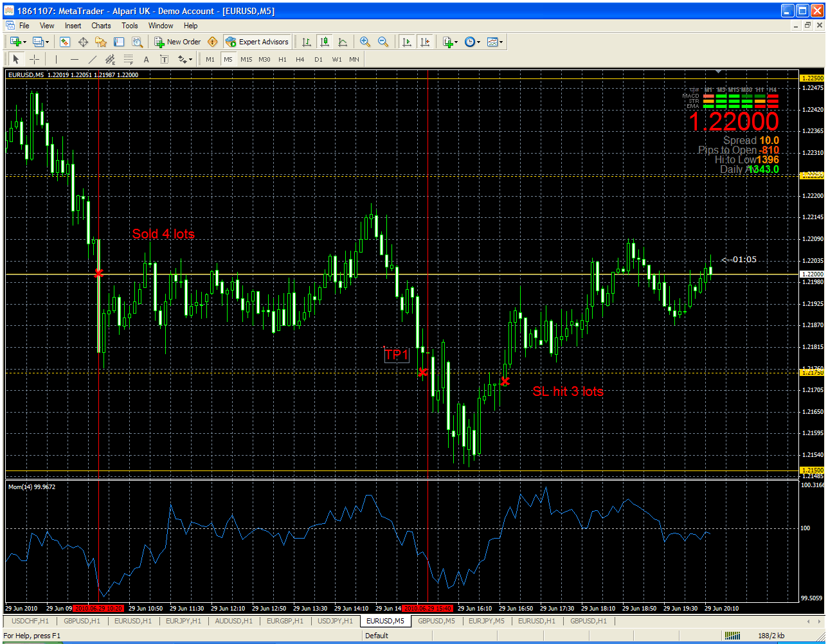Image resolution: width=828 pixels, height=644 pixels.
Task: Switch to EURJPY,M5 chart tab
Action: coord(487,621)
